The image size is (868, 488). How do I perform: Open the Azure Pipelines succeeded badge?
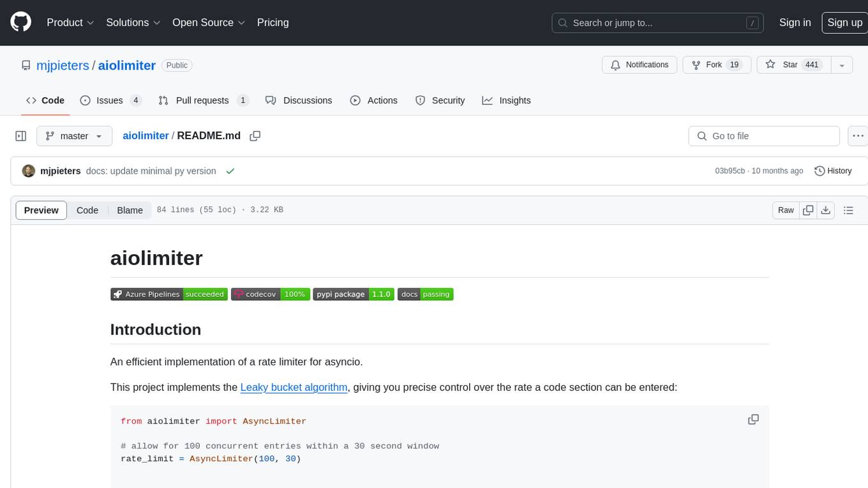point(169,294)
